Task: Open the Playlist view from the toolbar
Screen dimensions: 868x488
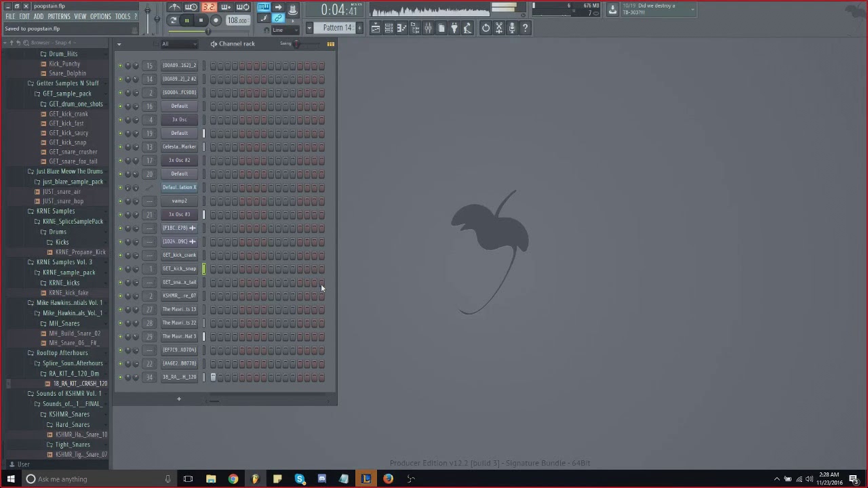Action: click(375, 28)
